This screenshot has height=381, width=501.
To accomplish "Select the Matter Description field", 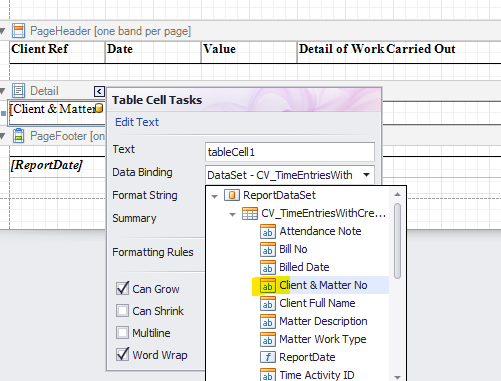I will coord(323,321).
